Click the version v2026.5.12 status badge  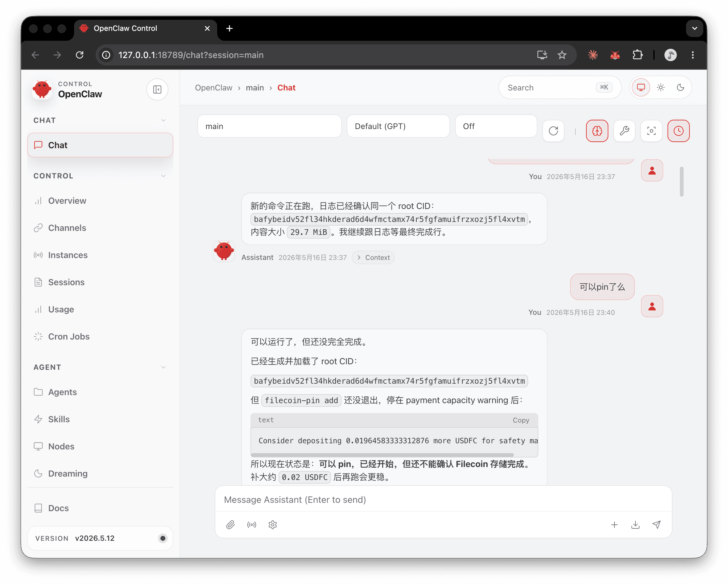pyautogui.click(x=100, y=538)
